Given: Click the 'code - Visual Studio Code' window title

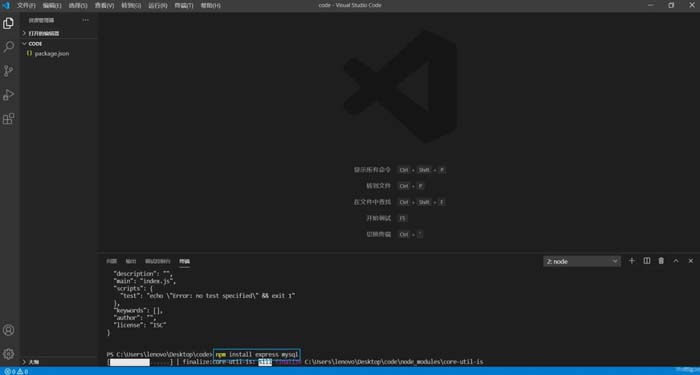Looking at the screenshot, I should (350, 5).
